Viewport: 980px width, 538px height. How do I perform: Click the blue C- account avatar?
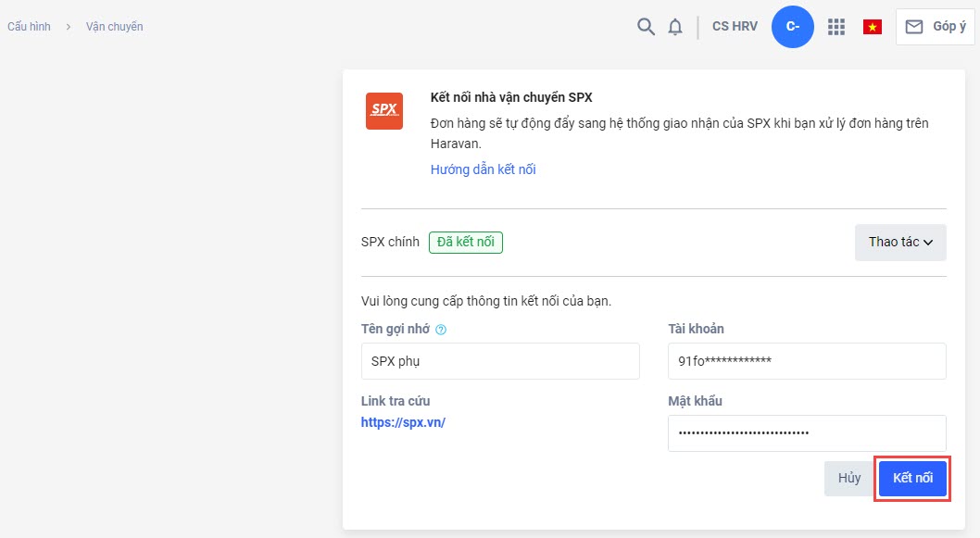793,27
